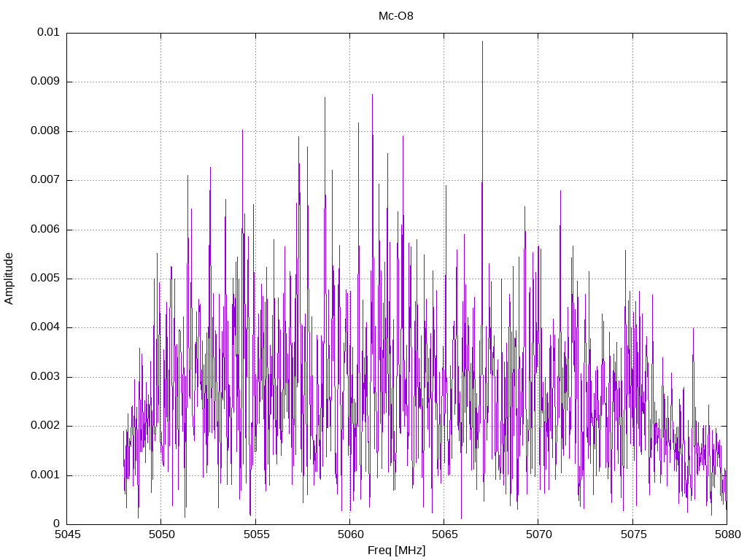
Task: Click the Amplitude y-axis label
Action: tap(9, 279)
